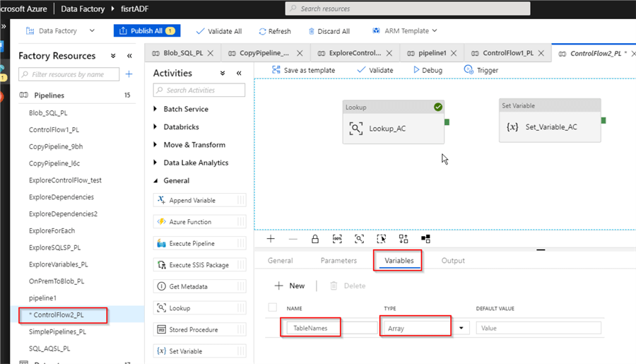Viewport: 636px width, 364px height.
Task: Click Publish All button
Action: point(147,31)
